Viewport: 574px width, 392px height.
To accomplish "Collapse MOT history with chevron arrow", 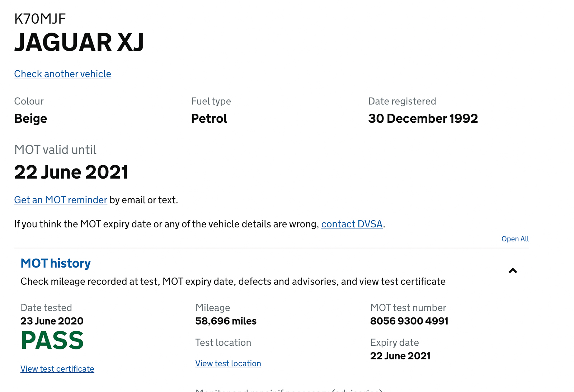I will coord(513,271).
